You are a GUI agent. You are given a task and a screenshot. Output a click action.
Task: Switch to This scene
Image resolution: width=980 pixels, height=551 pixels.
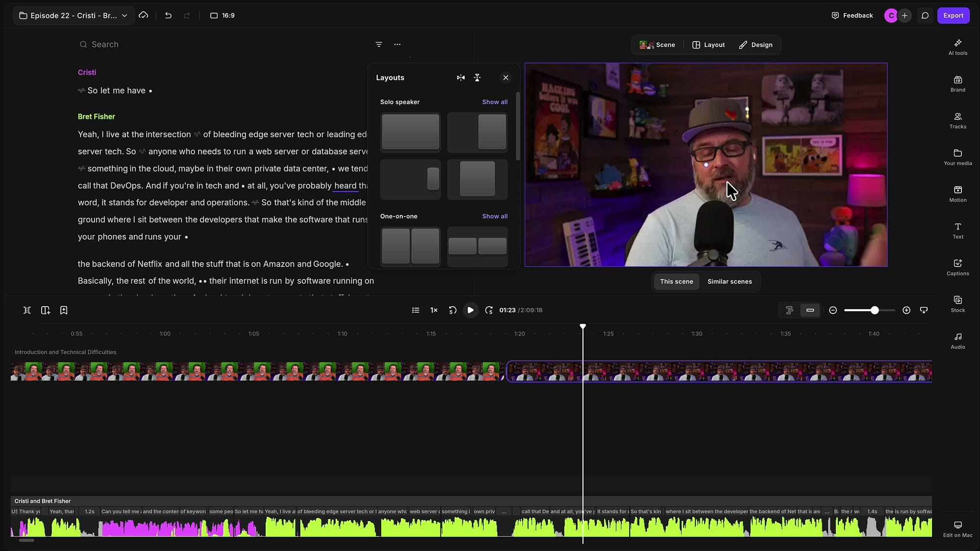pyautogui.click(x=676, y=282)
